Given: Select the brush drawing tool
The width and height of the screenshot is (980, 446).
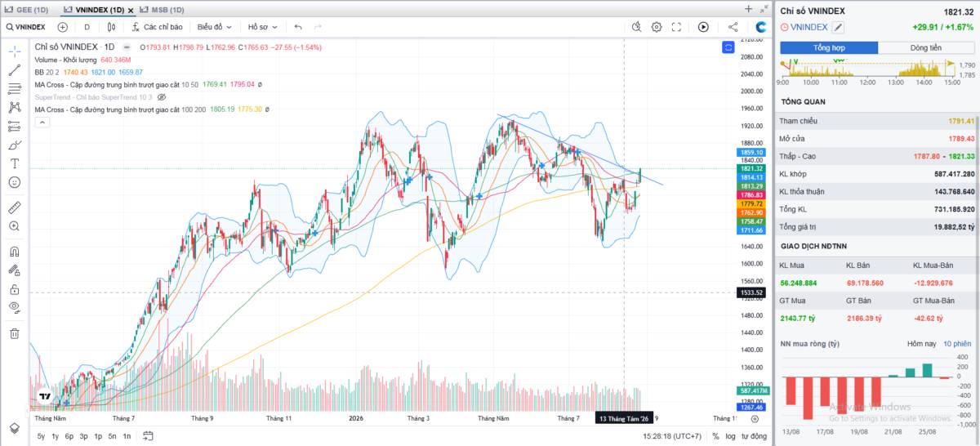Looking at the screenshot, I should point(14,145).
